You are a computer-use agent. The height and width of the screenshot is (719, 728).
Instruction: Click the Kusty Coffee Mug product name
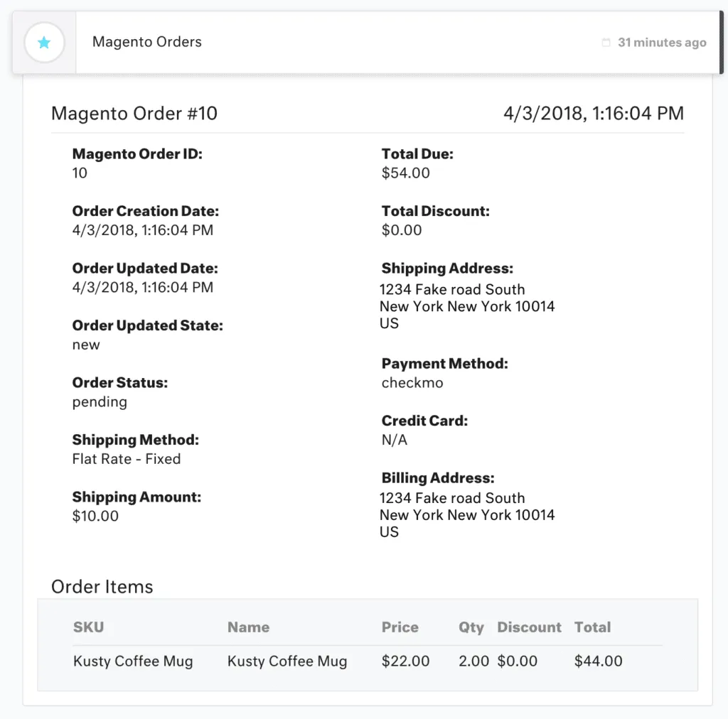click(287, 661)
